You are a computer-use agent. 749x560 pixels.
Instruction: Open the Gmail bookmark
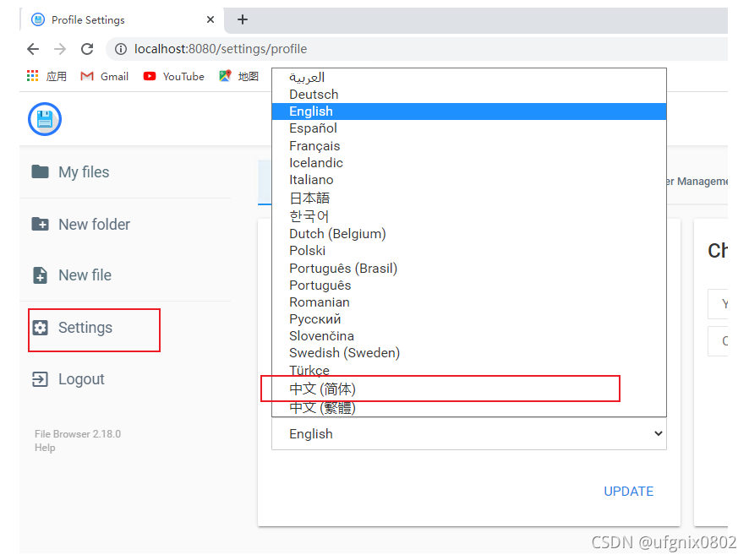pos(105,76)
